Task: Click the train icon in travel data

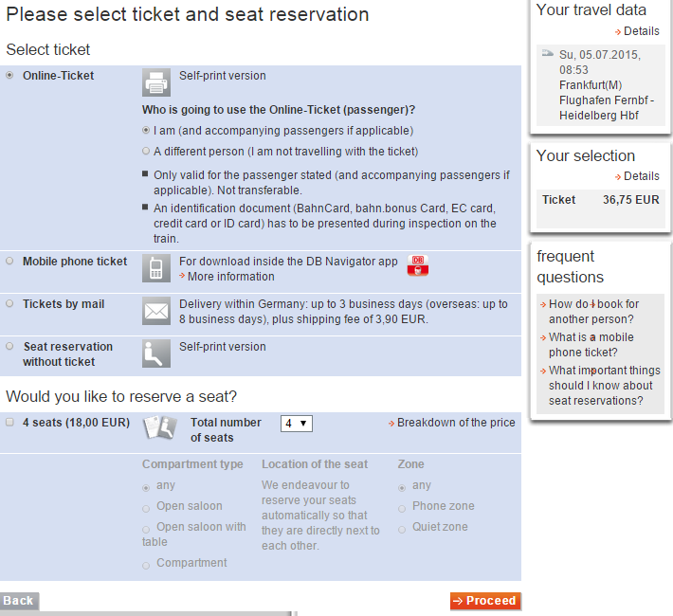Action: (547, 53)
